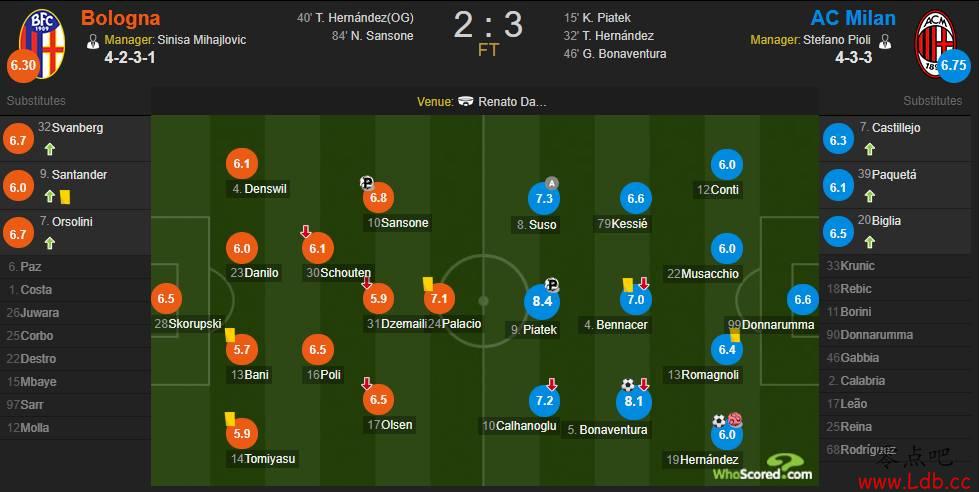Screen dimensions: 980x492
Task: Select goalkeeper Skorupski on the pitch
Action: [x=187, y=323]
